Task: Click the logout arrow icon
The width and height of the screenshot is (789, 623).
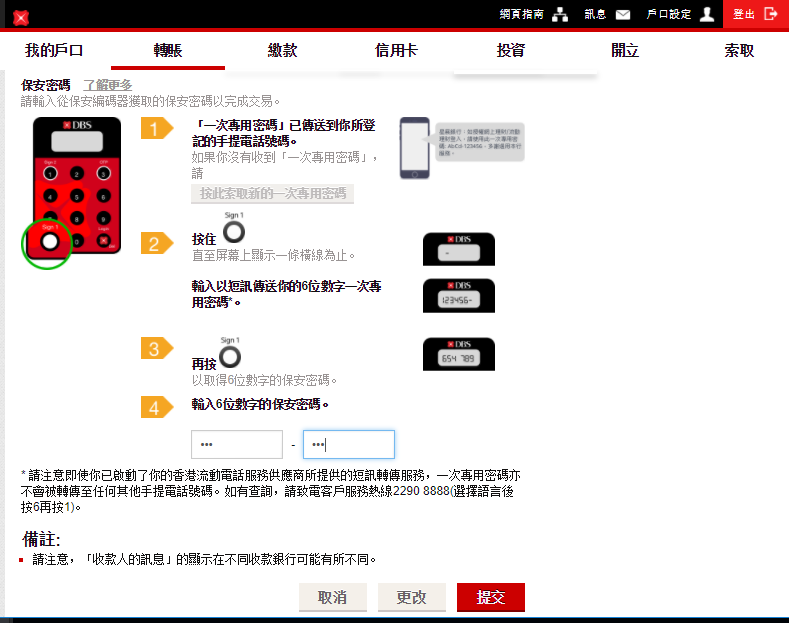Action: click(x=770, y=14)
